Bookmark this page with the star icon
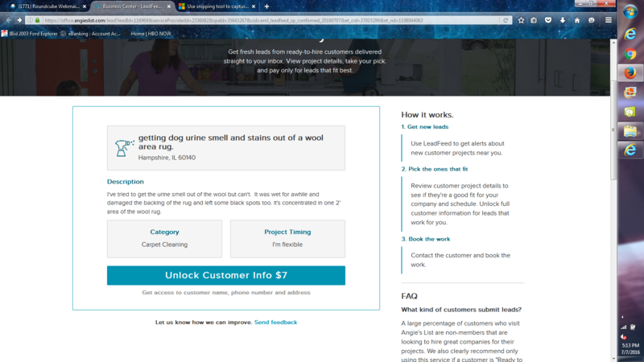This screenshot has width=644, height=362. click(521, 20)
